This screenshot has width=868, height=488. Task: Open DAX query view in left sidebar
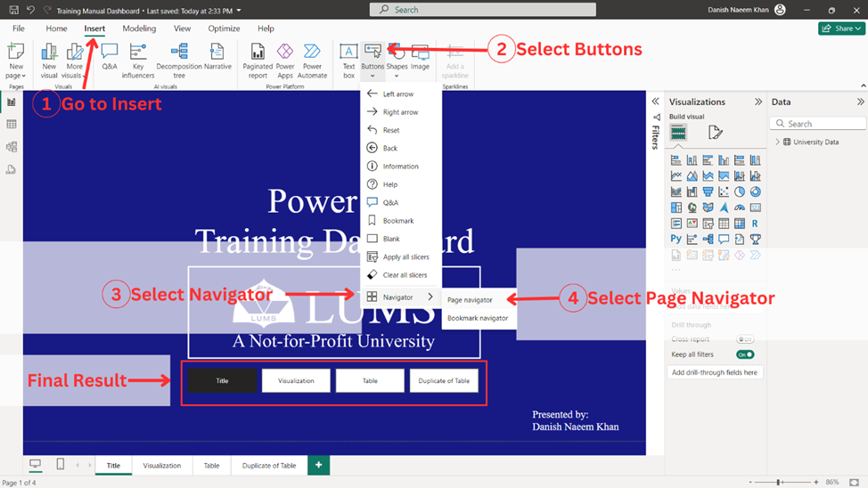[x=11, y=169]
